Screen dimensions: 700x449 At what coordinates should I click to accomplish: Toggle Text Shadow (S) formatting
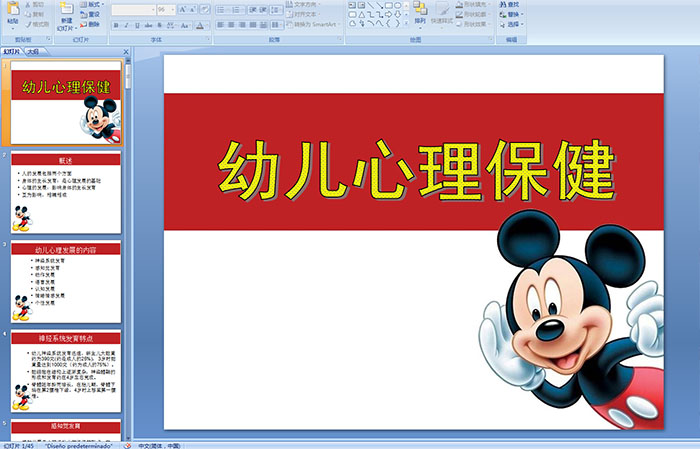[159, 25]
